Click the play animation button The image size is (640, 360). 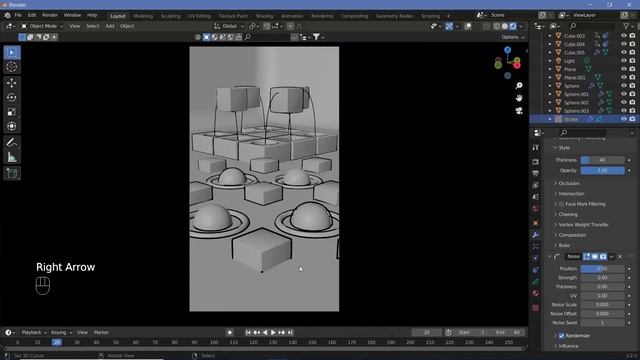coord(273,333)
